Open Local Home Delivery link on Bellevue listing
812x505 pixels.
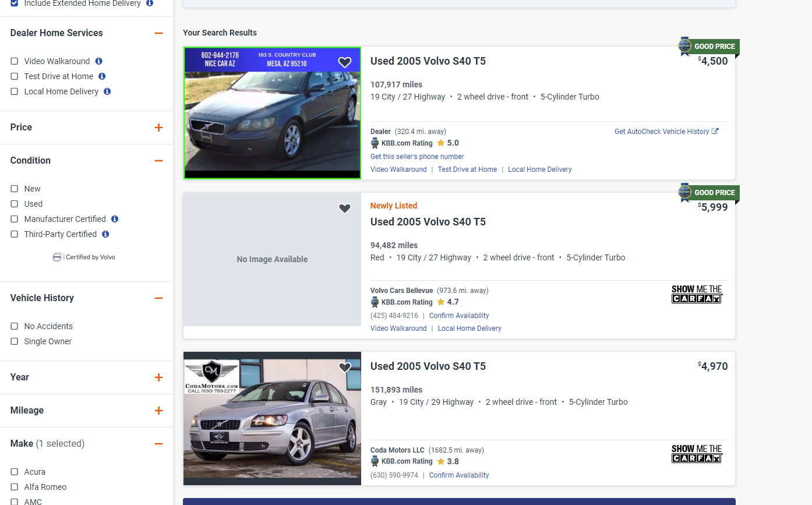click(x=469, y=329)
